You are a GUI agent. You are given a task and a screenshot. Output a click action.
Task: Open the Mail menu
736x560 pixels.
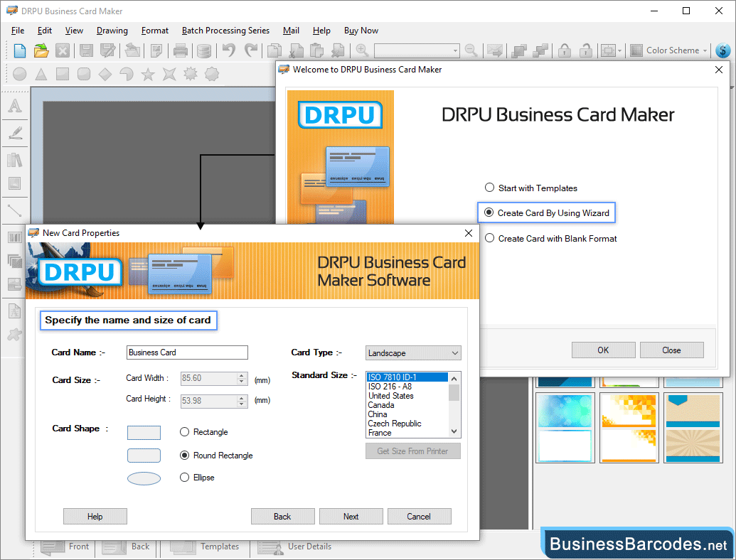coord(291,31)
